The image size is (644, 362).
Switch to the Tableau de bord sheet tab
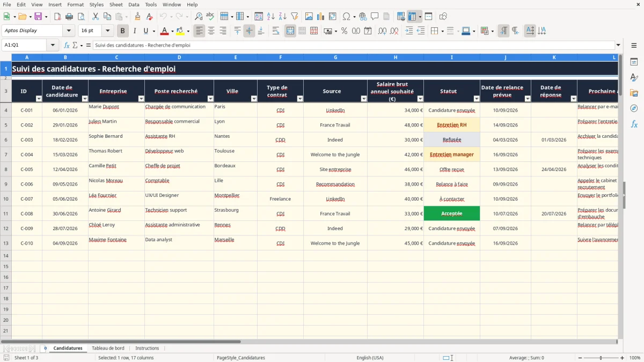click(x=108, y=349)
